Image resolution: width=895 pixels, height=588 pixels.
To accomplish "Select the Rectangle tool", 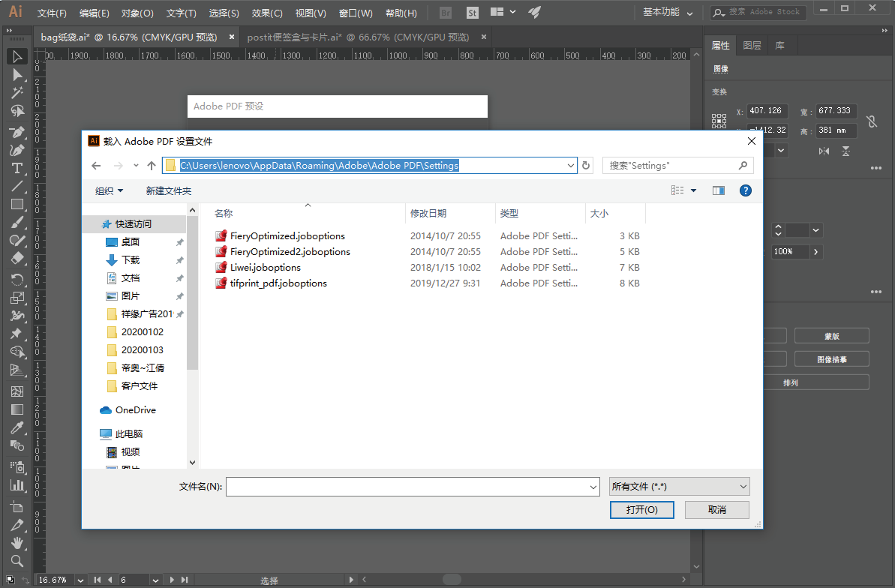I will (17, 204).
